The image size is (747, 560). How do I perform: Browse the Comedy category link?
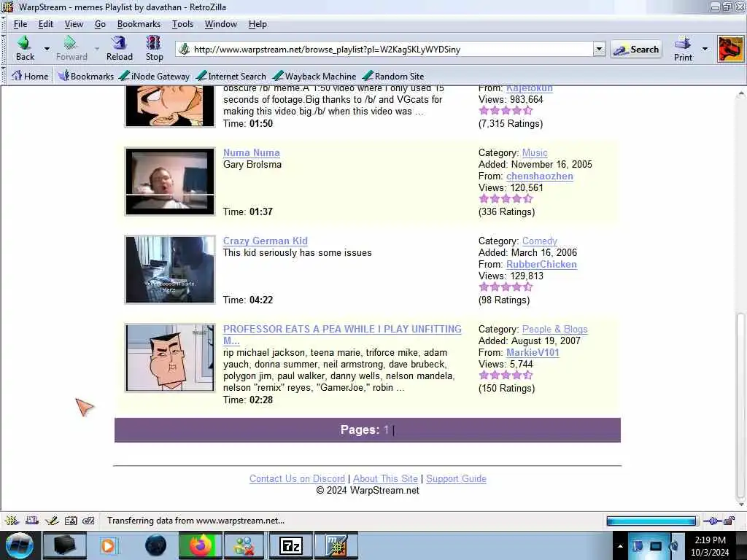pyautogui.click(x=540, y=241)
